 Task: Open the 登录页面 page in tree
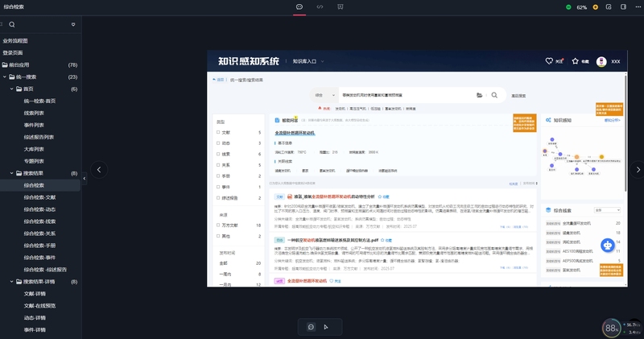pos(13,52)
